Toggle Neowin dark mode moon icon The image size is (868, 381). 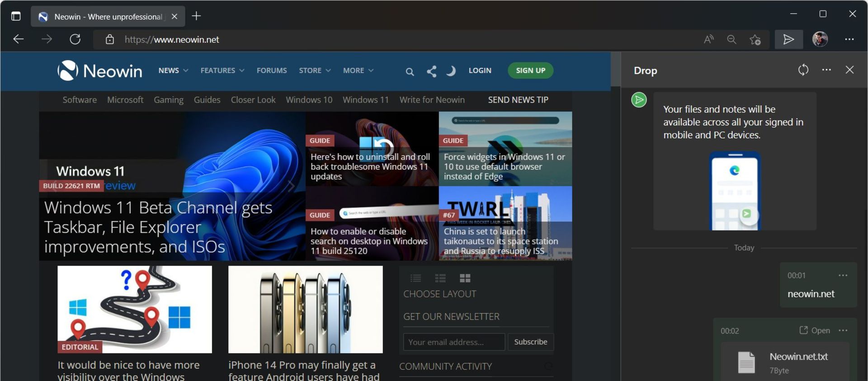(451, 71)
